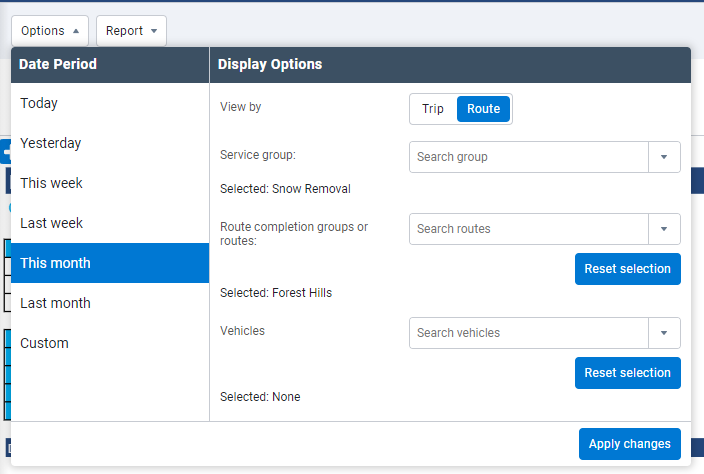Expand the Vehicles dropdown arrow
Screen dimensions: 704x474
tap(664, 333)
